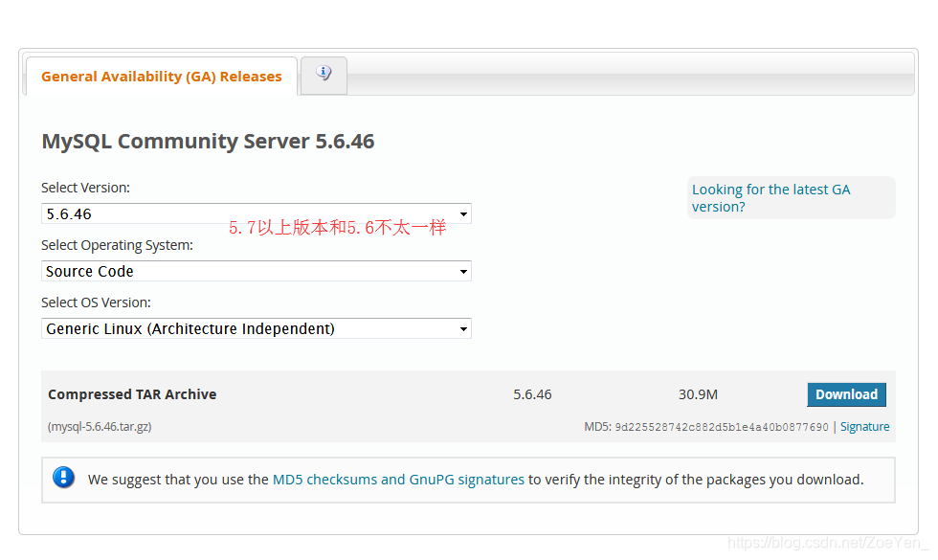This screenshot has width=938, height=560.
Task: Click the mysql-5.6.46.tar.gz filename text
Action: [x=100, y=427]
